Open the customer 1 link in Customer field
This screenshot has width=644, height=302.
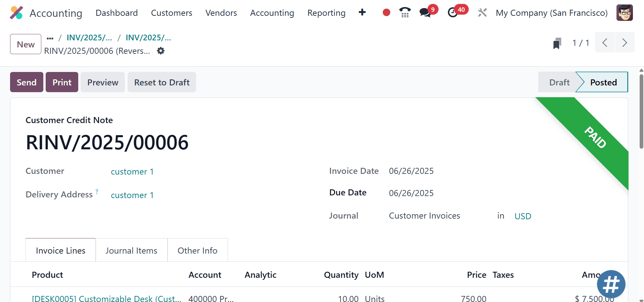[132, 172]
